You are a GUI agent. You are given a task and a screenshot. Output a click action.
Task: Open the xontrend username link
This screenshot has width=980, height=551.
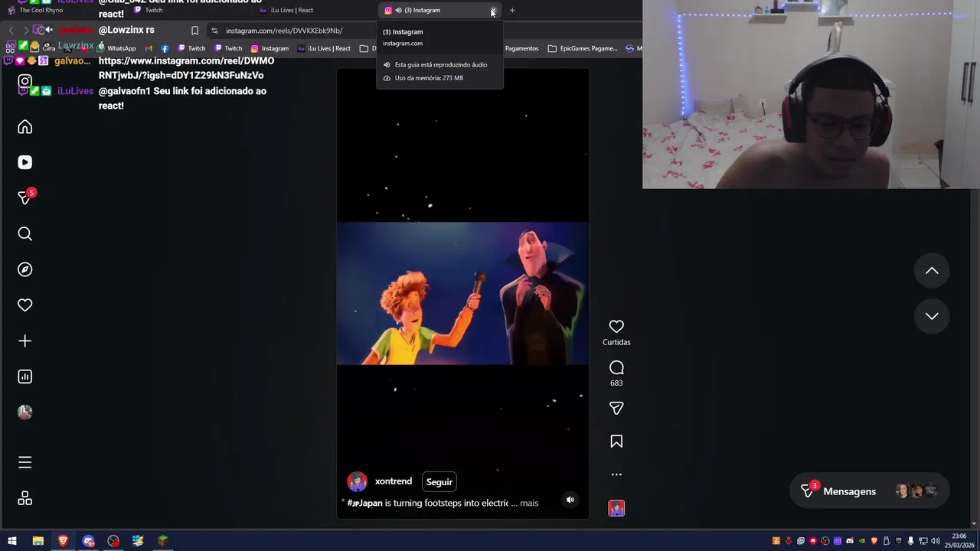(394, 481)
